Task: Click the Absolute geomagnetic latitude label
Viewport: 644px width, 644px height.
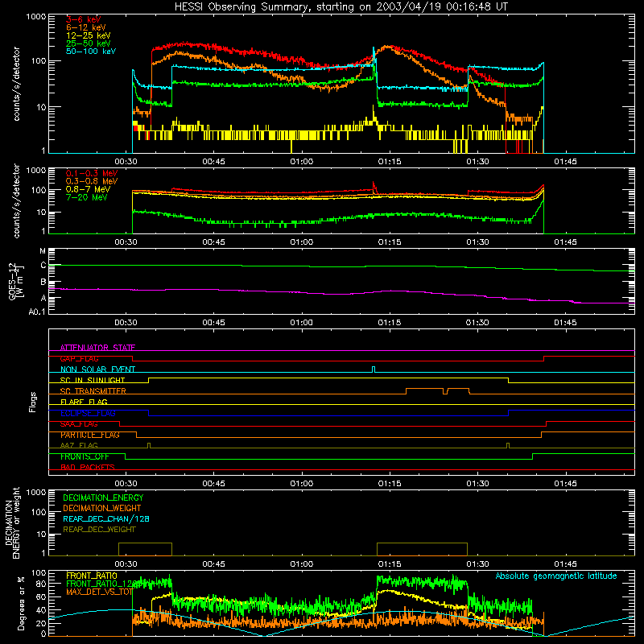Action: coord(556,576)
